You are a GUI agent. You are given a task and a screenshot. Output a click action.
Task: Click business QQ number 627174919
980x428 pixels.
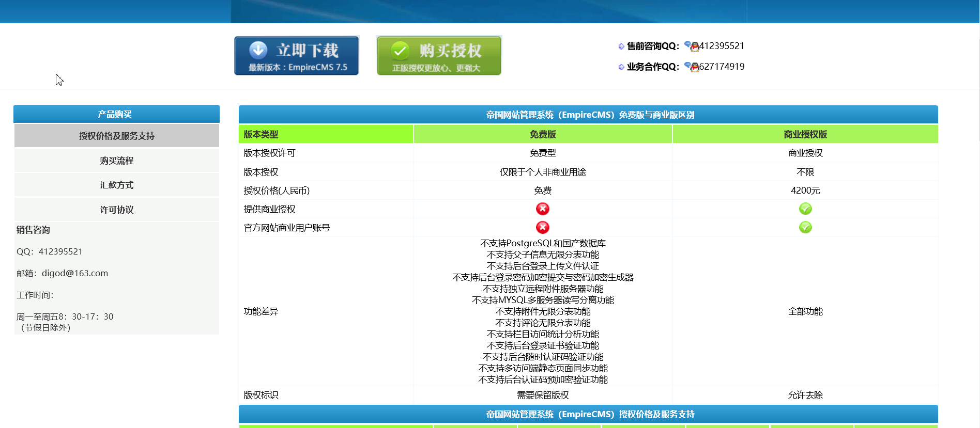[722, 67]
